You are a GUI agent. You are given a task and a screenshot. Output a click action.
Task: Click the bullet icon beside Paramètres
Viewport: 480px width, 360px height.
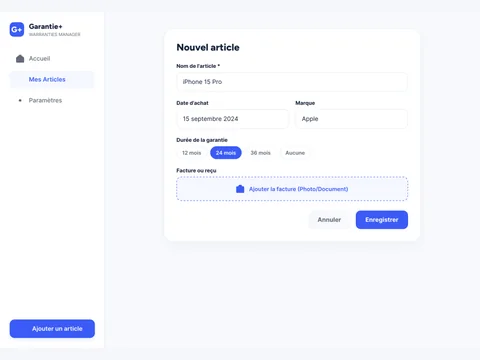point(20,100)
